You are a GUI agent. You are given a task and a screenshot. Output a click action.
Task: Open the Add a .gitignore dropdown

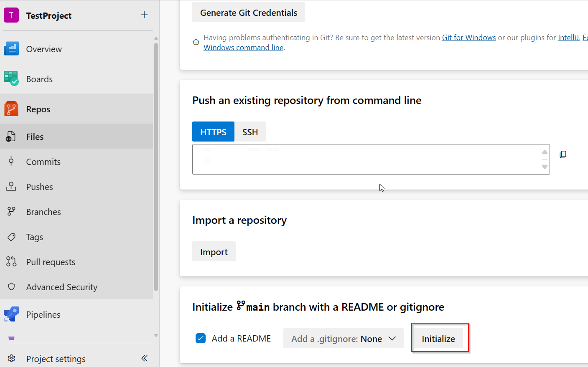click(343, 338)
